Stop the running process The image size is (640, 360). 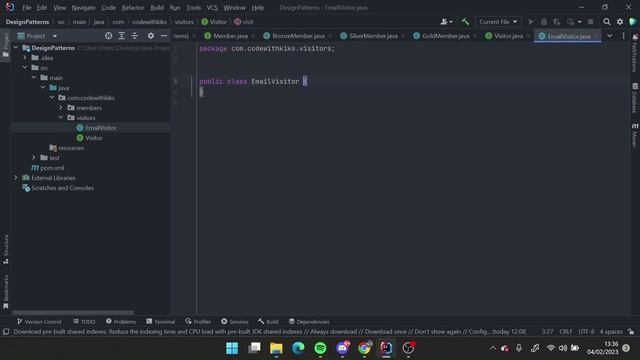pos(591,22)
